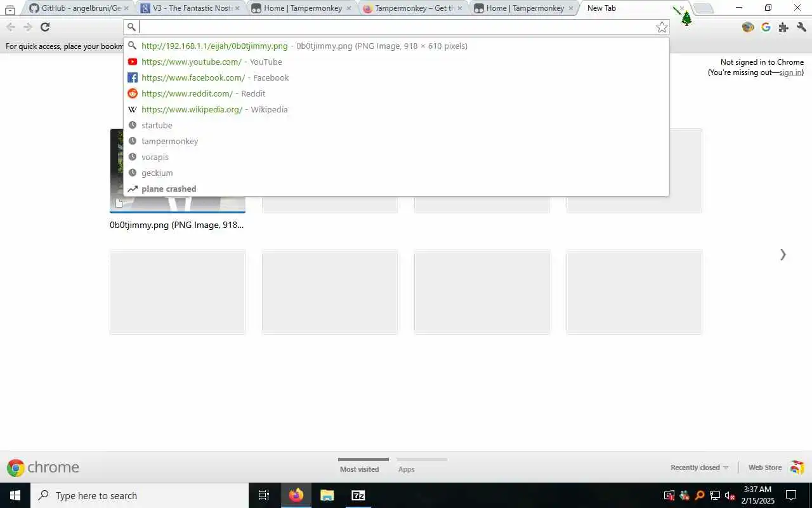Click the Google G extension icon
812x508 pixels.
coord(766,27)
